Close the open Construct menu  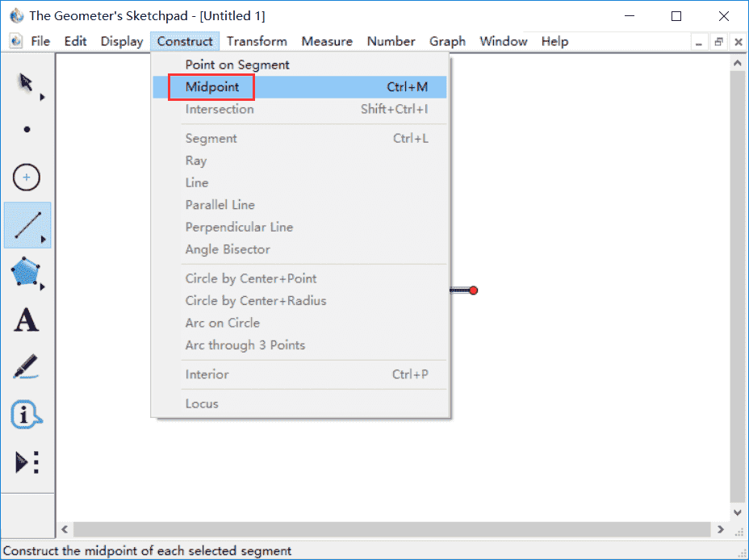pos(185,41)
